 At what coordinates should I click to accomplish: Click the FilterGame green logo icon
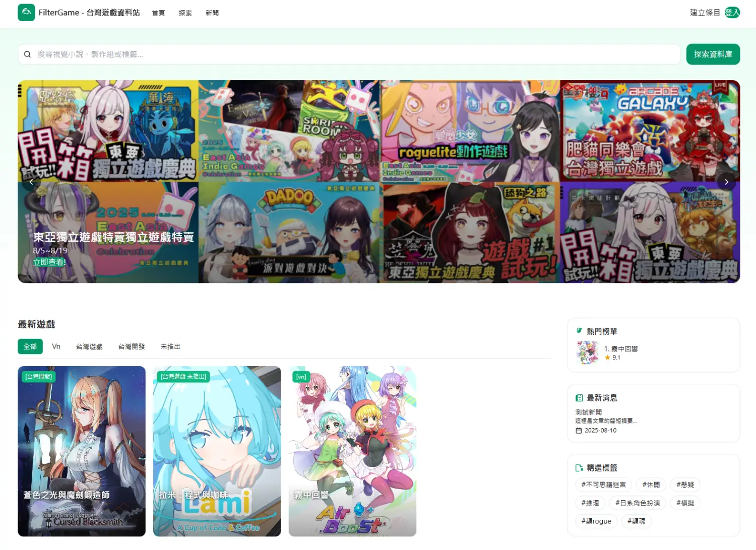tap(26, 13)
